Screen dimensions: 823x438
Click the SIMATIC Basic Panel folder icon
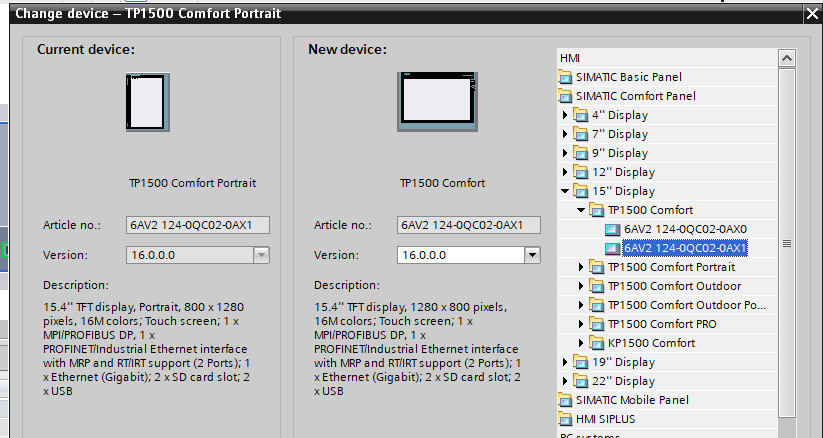point(567,77)
